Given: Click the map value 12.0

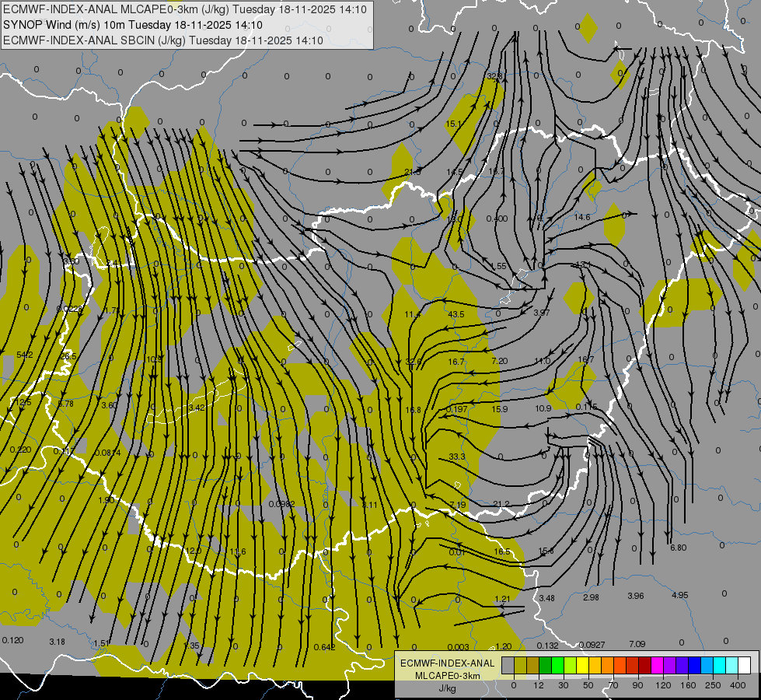Looking at the screenshot, I should (x=194, y=551).
